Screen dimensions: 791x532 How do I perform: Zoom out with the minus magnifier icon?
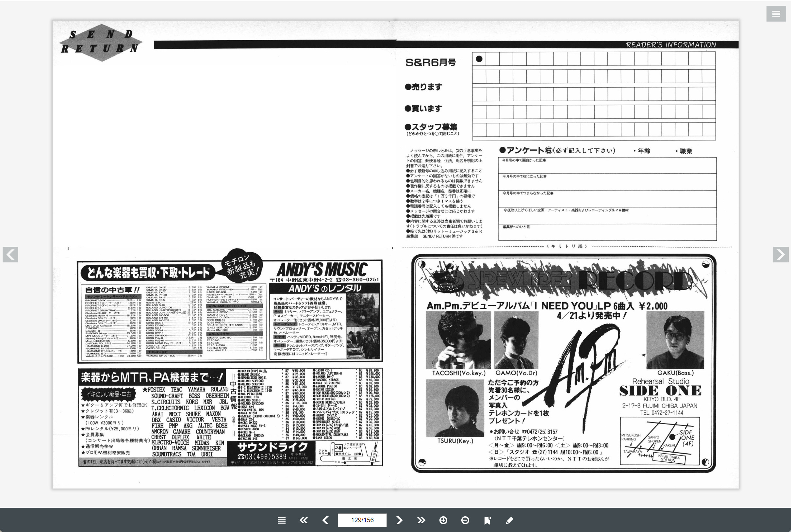(x=465, y=520)
